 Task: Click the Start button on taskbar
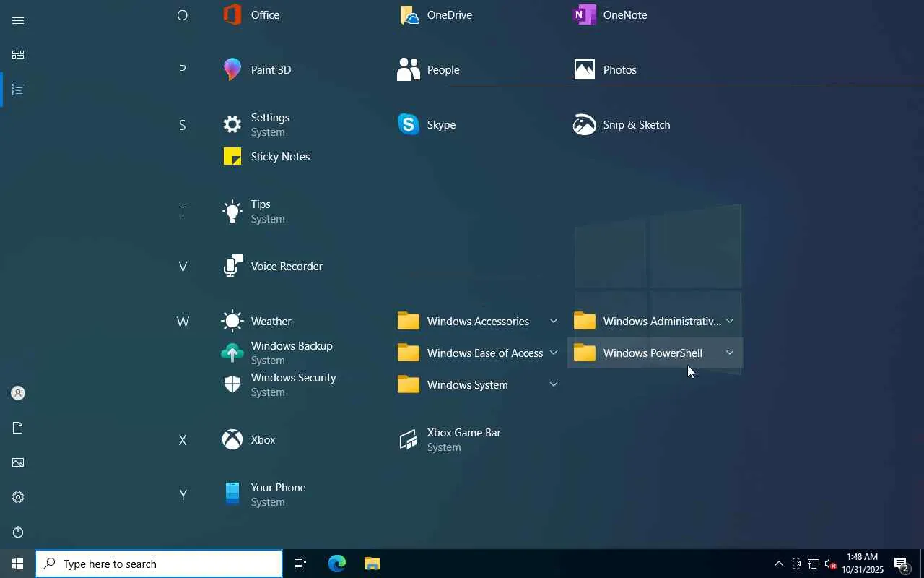click(17, 564)
